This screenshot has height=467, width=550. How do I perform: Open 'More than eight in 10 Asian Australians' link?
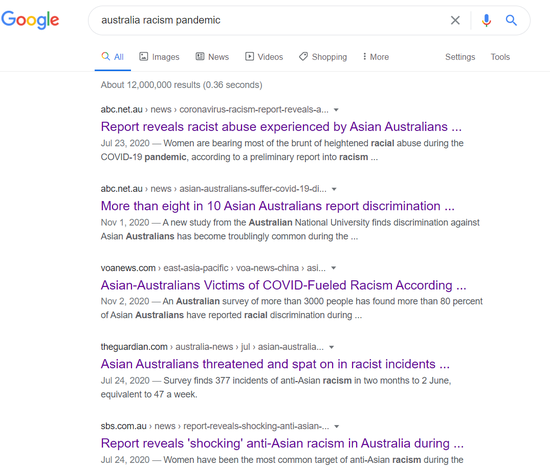(x=277, y=206)
